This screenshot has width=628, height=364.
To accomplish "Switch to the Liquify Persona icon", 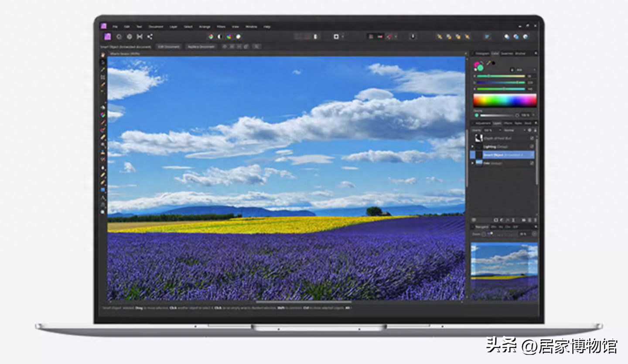I will coord(118,37).
